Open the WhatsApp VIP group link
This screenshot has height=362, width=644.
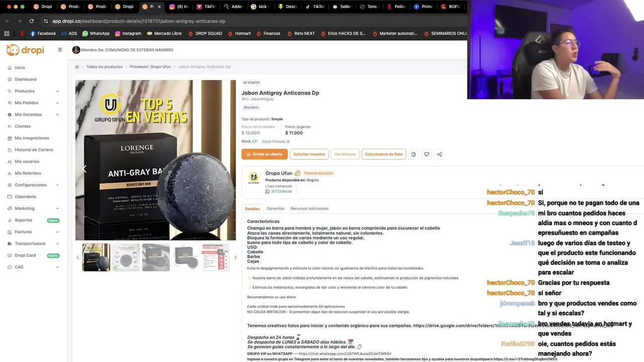tap(345, 353)
